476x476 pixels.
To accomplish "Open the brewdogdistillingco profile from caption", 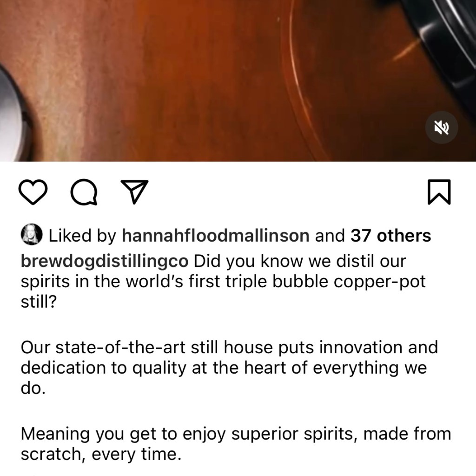I will (105, 261).
